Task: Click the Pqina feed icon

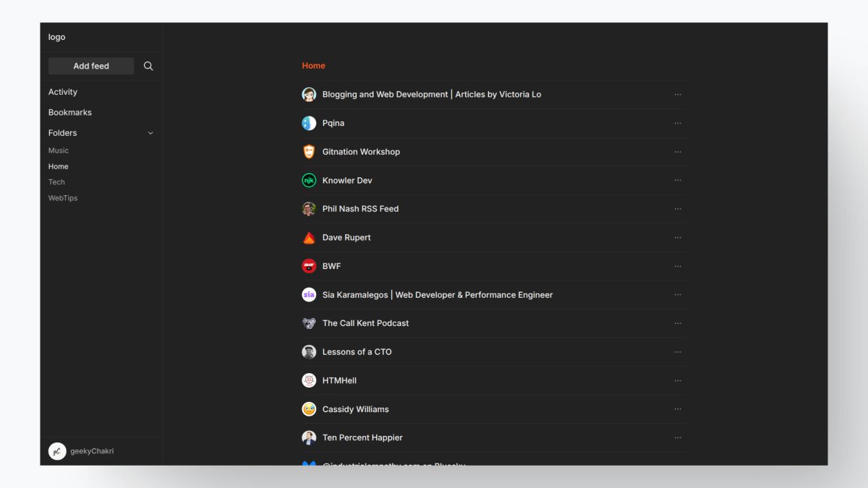Action: (x=309, y=123)
